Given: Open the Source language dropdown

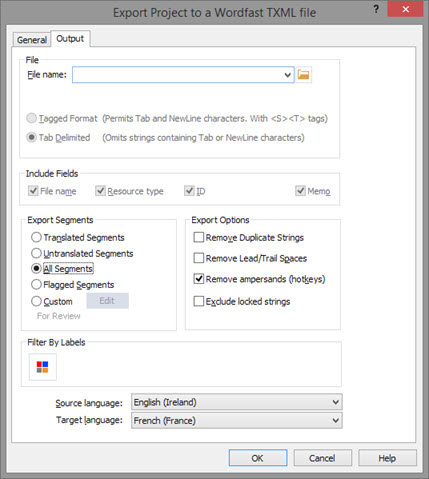Looking at the screenshot, I should point(237,402).
